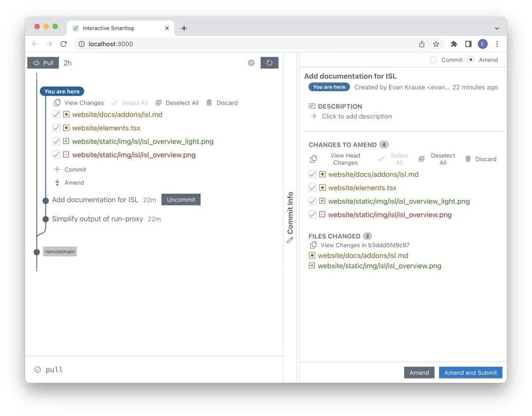This screenshot has height=416, width=532.
Task: Open the profile avatar E
Action: tap(482, 44)
